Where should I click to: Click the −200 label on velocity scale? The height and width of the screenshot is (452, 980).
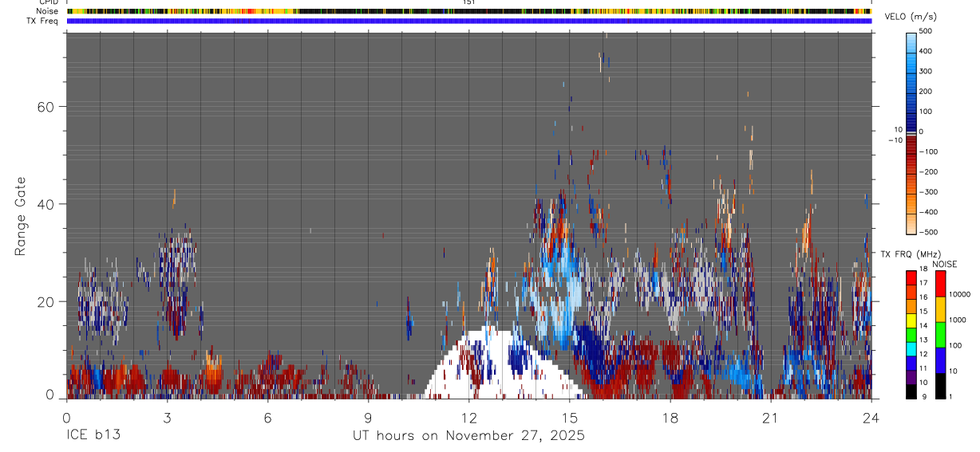coord(927,171)
